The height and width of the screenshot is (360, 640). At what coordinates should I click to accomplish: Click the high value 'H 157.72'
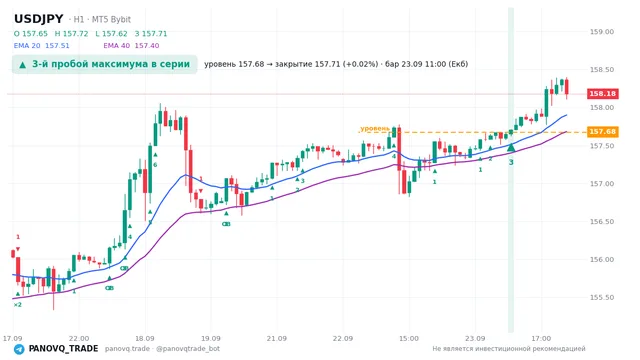pyautogui.click(x=71, y=33)
